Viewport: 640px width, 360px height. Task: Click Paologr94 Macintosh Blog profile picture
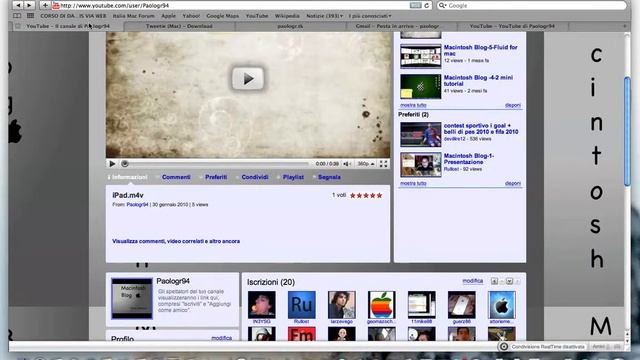pos(132,298)
